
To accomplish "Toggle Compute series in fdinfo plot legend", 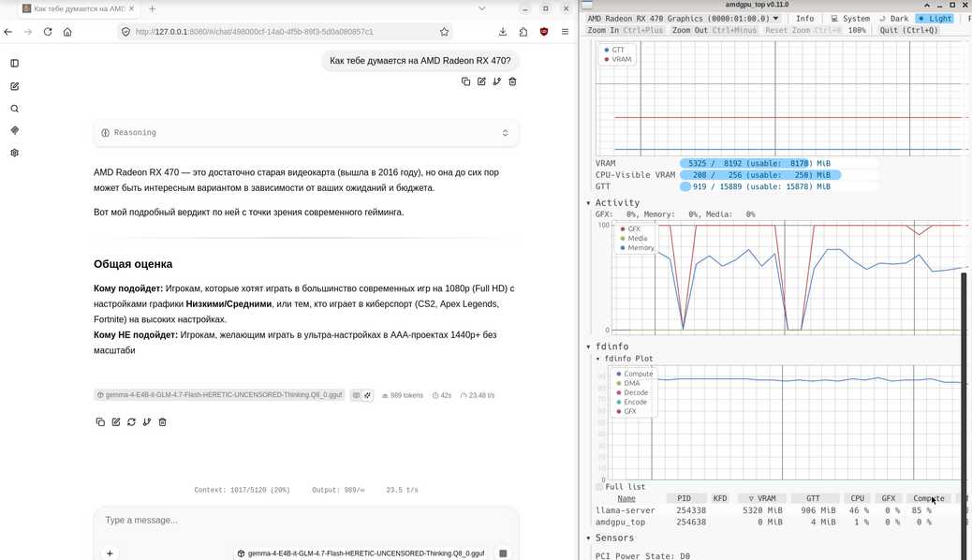I will [634, 374].
